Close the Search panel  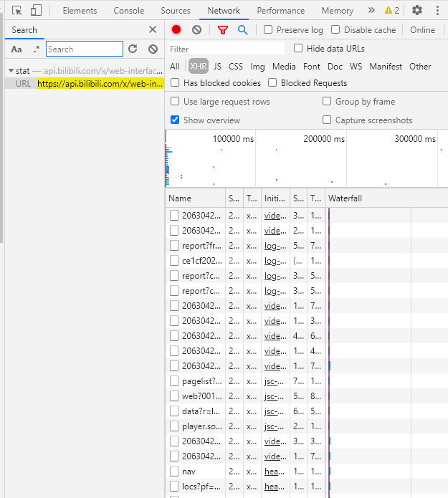click(153, 29)
